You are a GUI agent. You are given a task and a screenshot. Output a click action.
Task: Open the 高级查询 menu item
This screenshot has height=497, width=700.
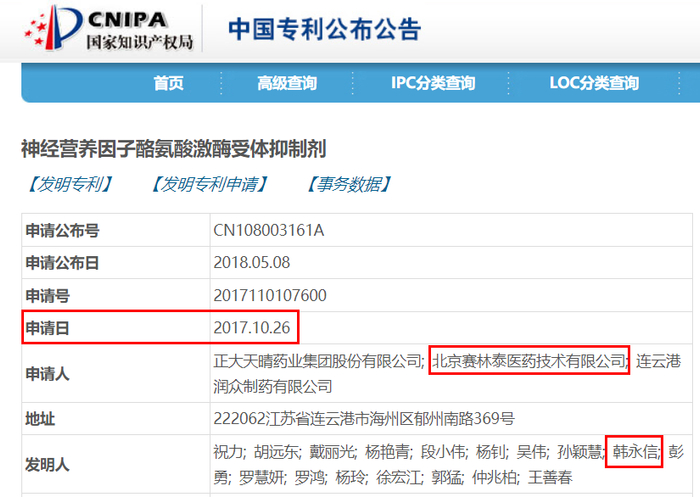tap(287, 83)
